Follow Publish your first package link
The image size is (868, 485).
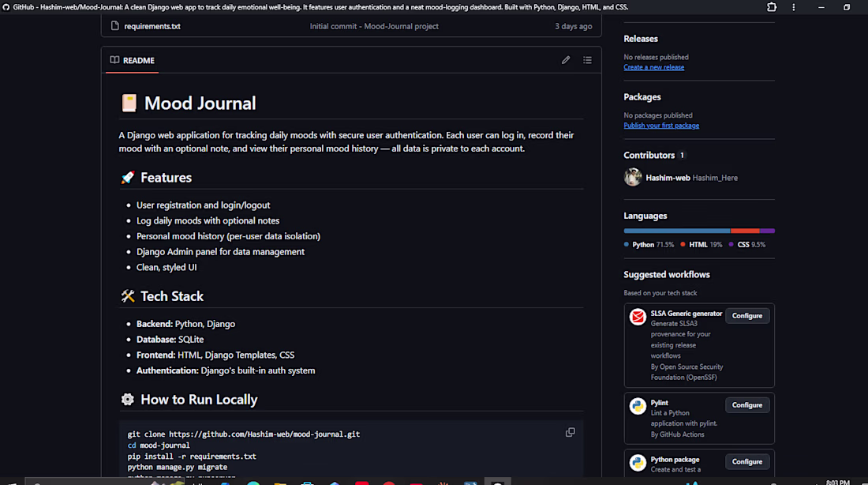pos(661,126)
